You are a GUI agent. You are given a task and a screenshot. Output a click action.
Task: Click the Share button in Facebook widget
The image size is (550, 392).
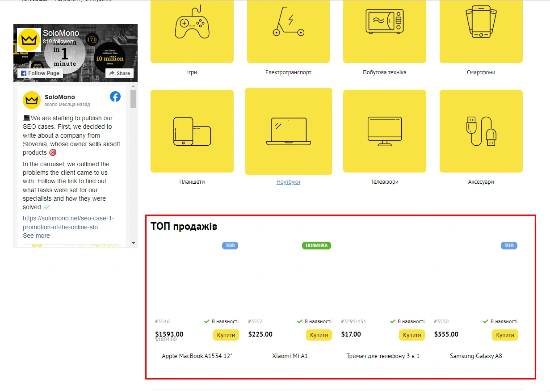(119, 73)
